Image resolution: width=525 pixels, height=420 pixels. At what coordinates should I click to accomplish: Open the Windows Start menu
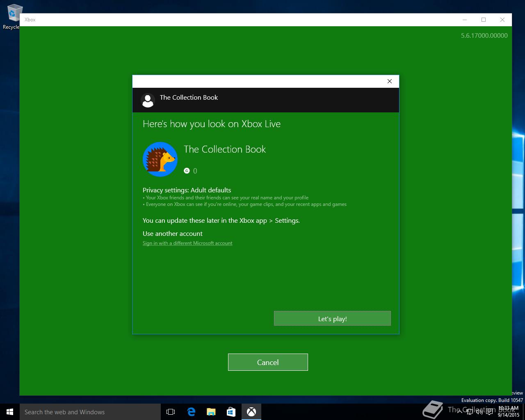[10, 412]
